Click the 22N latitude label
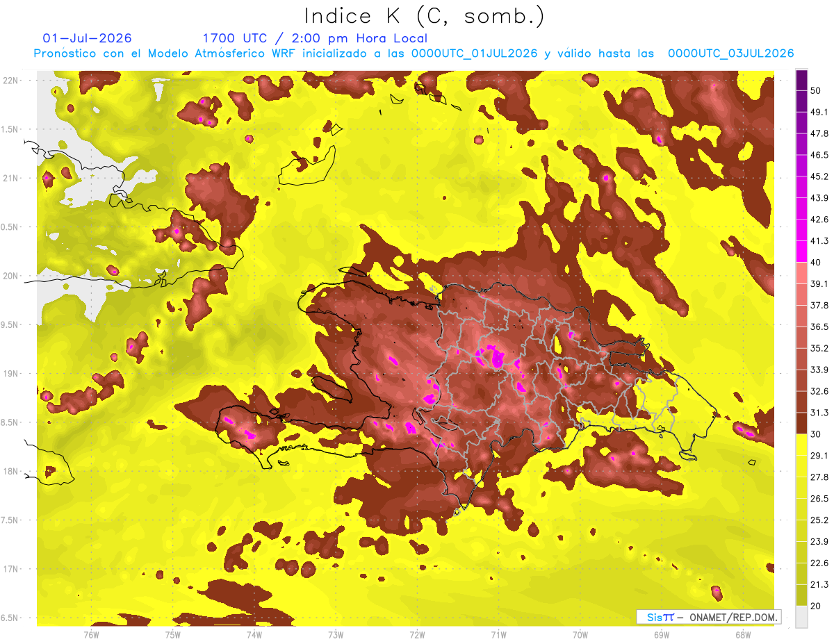The image size is (834, 644). [x=10, y=81]
